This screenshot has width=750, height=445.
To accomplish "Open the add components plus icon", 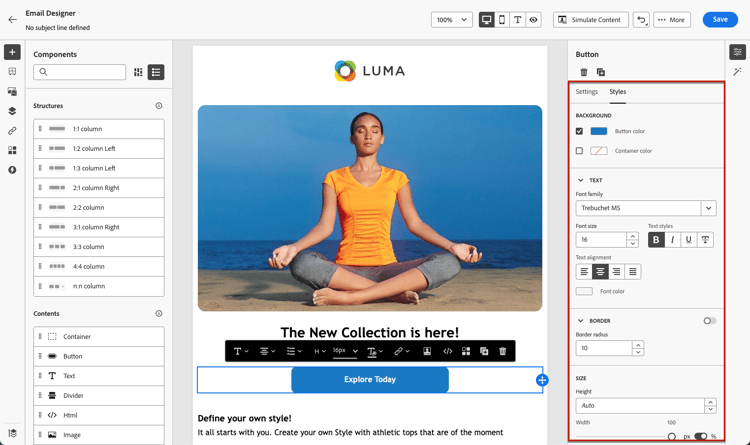I will (12, 52).
